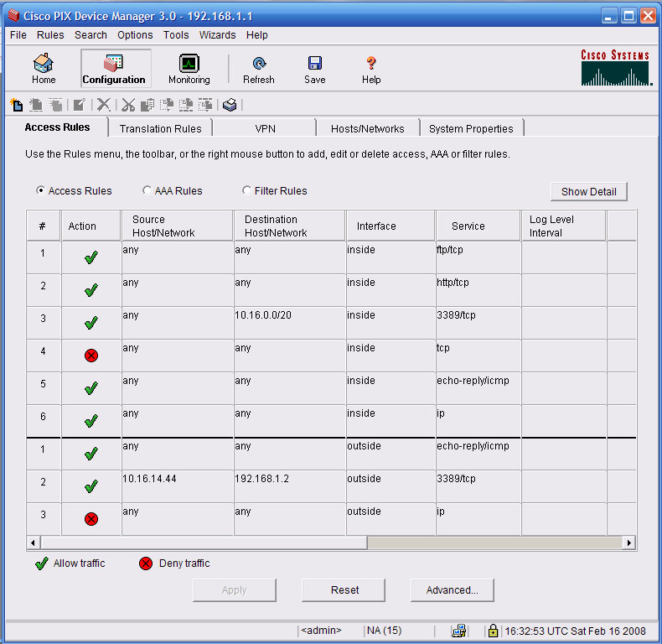Click the insert rule before icon

[x=36, y=104]
